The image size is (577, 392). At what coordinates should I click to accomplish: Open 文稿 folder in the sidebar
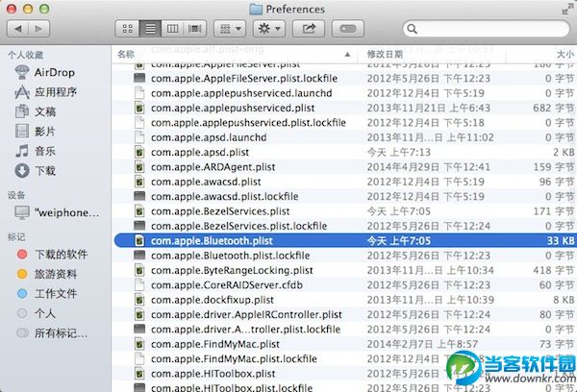(x=36, y=111)
